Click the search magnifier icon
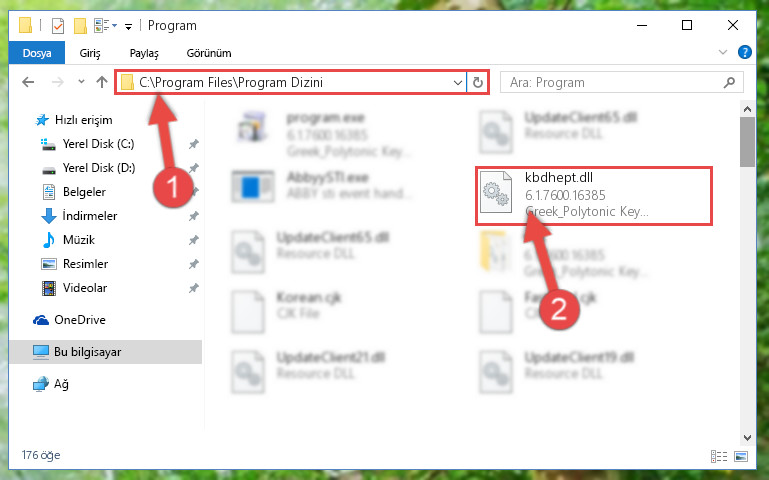The height and width of the screenshot is (480, 769). 729,82
